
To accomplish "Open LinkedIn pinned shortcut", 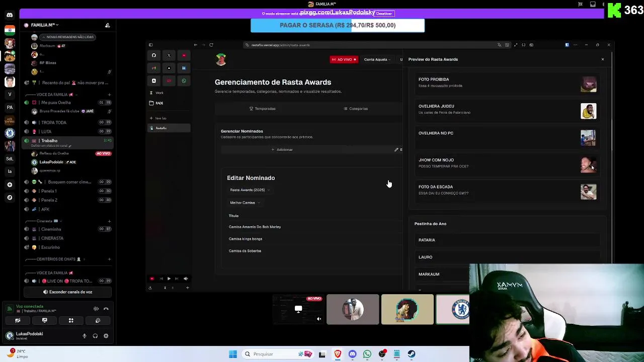I will pyautogui.click(x=184, y=68).
